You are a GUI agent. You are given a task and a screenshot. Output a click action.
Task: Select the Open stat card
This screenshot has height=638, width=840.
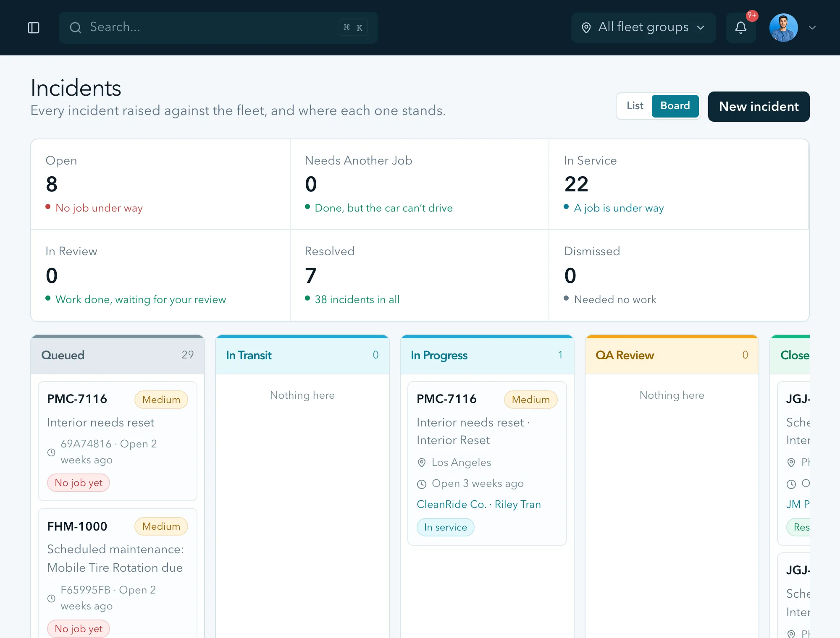160,184
